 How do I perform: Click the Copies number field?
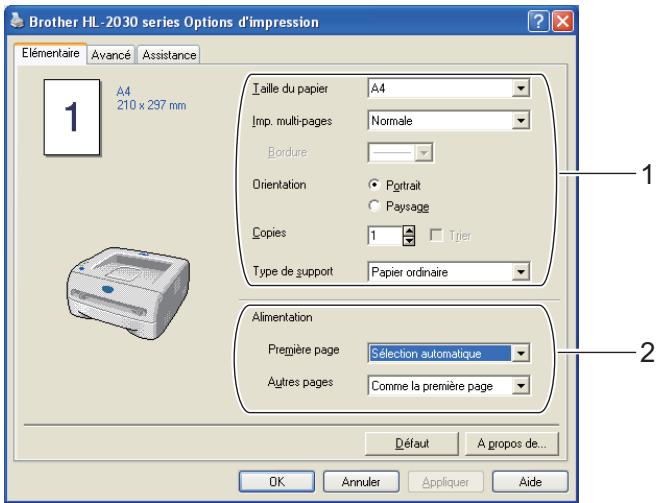point(385,235)
